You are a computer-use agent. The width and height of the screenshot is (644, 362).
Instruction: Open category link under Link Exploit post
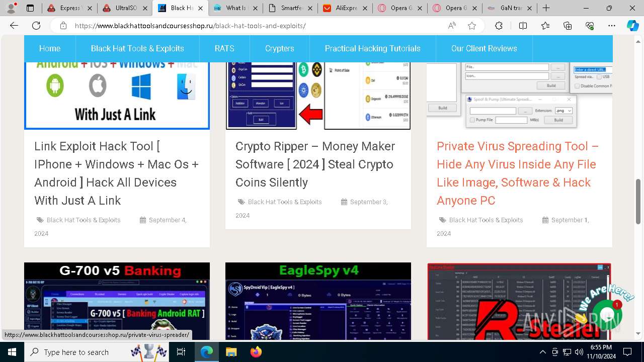[84, 220]
